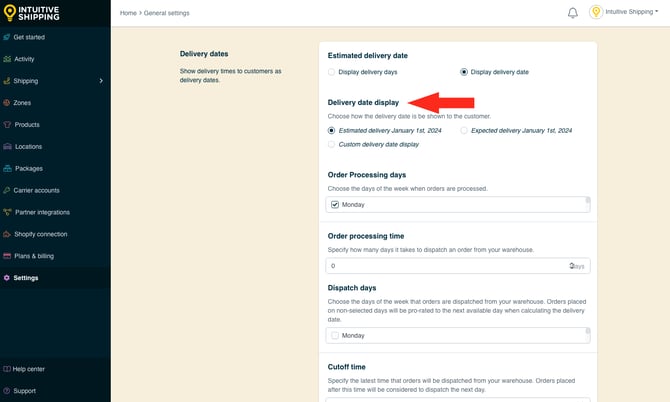The image size is (670, 402).
Task: Click the Products shirt icon
Action: (7, 124)
